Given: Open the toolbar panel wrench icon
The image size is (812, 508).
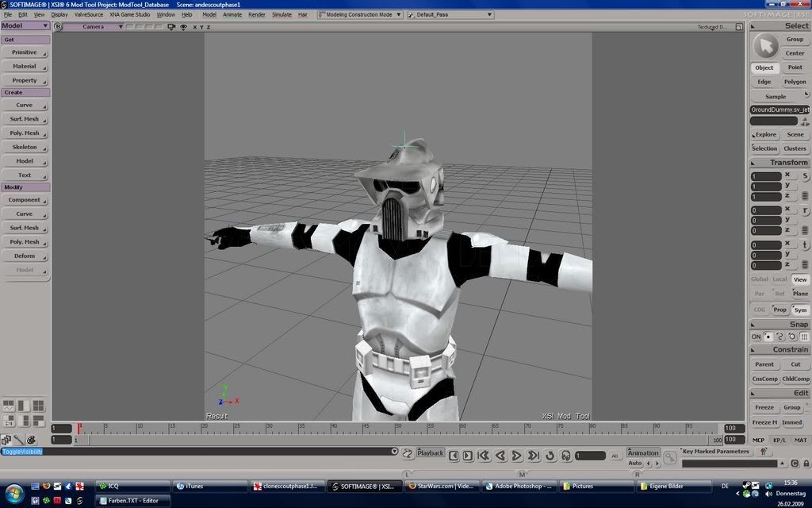Looking at the screenshot, I should click(x=18, y=440).
